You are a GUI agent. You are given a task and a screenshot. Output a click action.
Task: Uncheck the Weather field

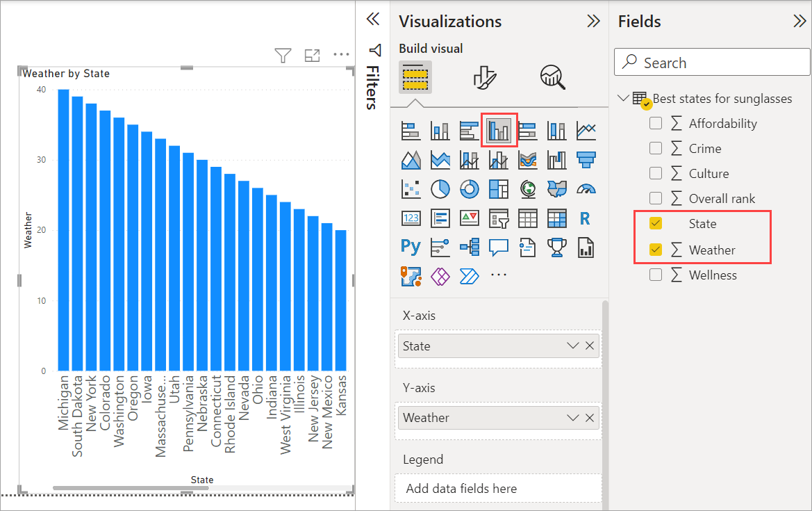tap(655, 250)
